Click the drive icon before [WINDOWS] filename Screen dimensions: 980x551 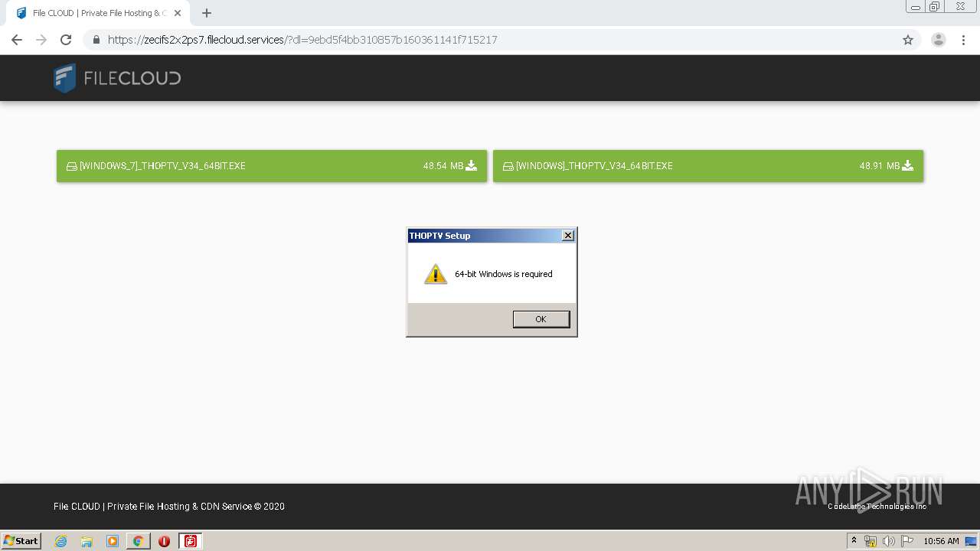[508, 166]
